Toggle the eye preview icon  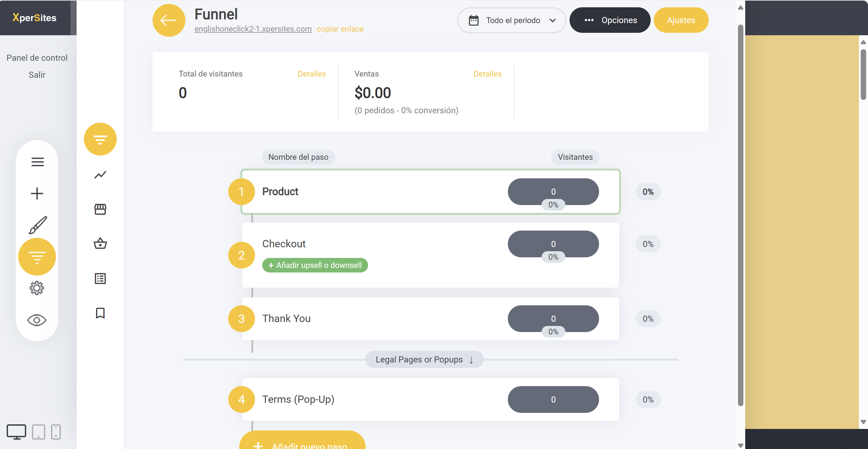click(37, 320)
